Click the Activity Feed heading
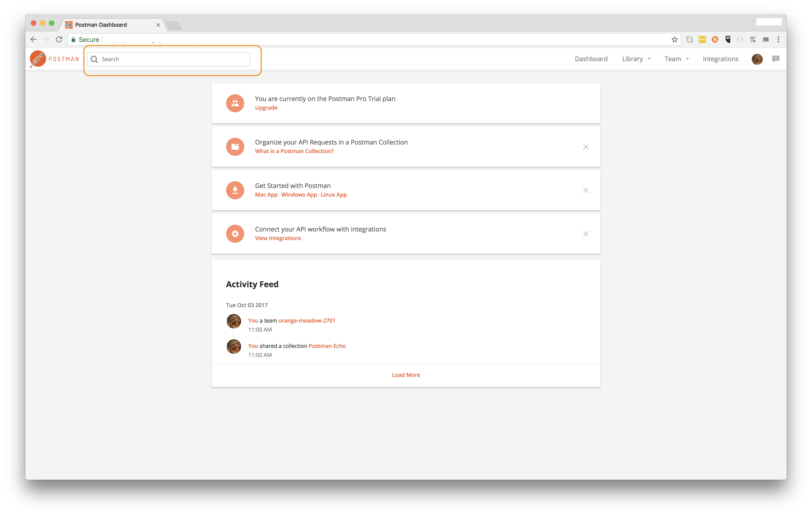Image resolution: width=812 pixels, height=516 pixels. (252, 284)
